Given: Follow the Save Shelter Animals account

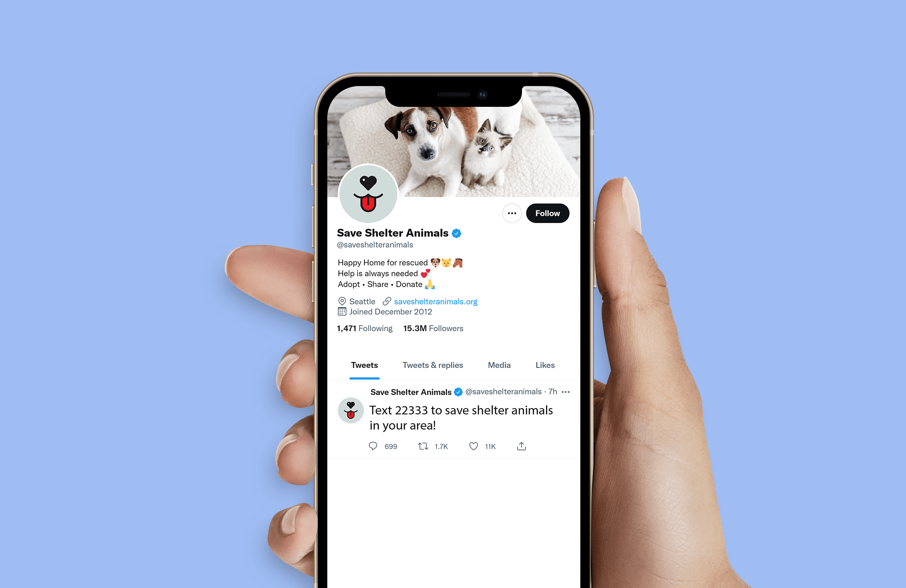Looking at the screenshot, I should (x=548, y=212).
